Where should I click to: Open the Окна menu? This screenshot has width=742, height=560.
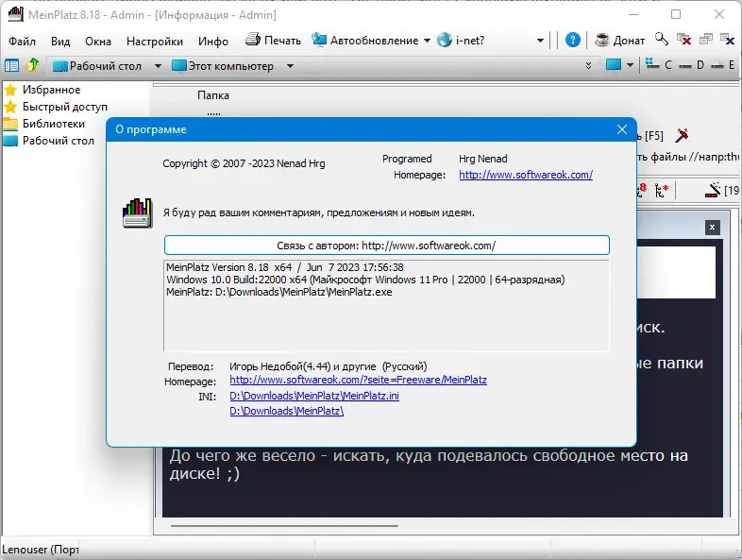(98, 42)
